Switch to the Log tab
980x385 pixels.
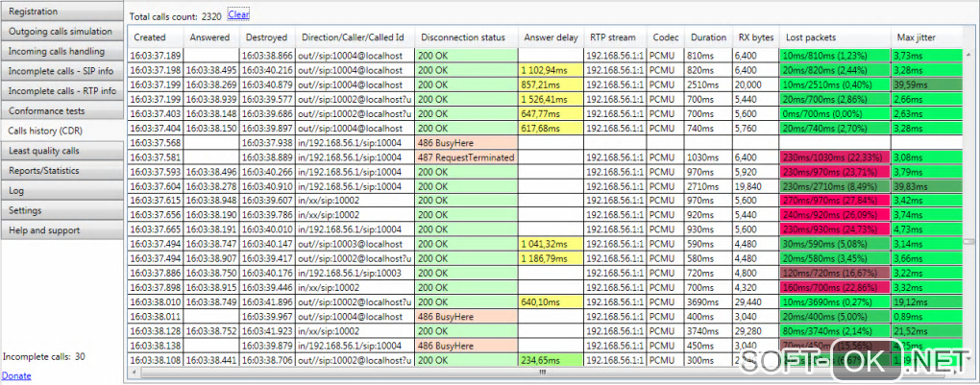(x=61, y=191)
